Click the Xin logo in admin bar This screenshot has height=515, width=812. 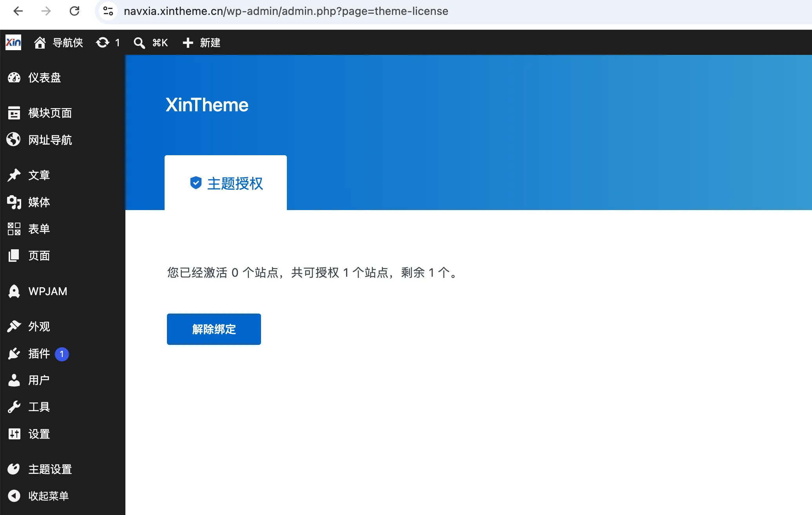(x=13, y=42)
